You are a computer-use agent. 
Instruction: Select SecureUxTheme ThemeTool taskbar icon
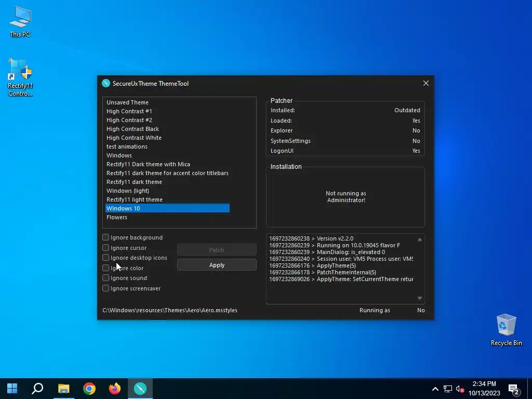click(x=140, y=389)
